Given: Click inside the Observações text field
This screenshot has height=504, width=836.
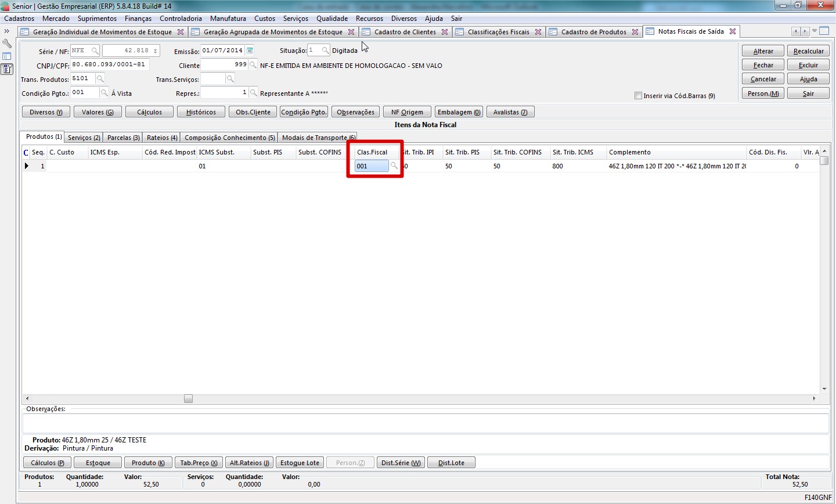Looking at the screenshot, I should (x=425, y=423).
